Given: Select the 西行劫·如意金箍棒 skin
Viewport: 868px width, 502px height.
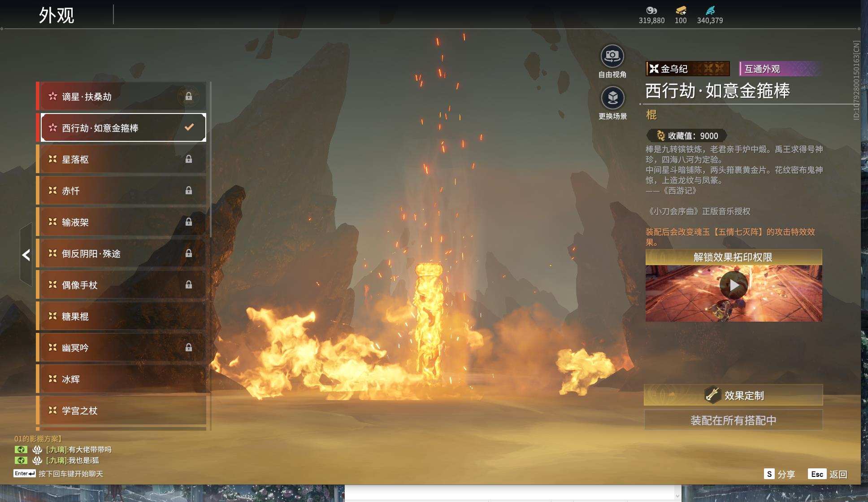Looking at the screenshot, I should click(x=121, y=128).
